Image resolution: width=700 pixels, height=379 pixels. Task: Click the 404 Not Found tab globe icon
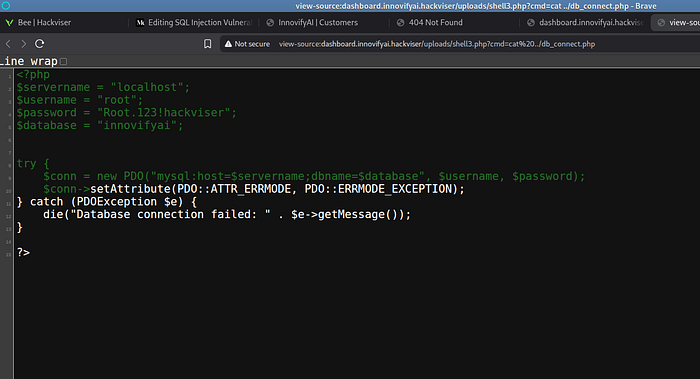[400, 22]
